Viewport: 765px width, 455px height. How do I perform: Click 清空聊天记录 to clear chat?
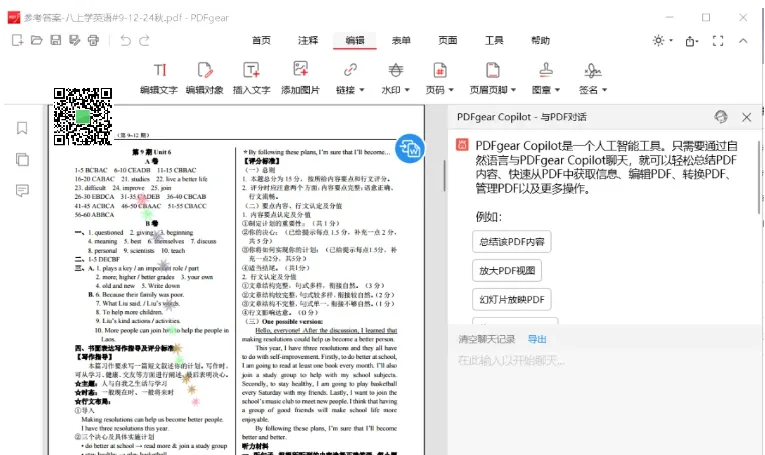[x=486, y=339]
